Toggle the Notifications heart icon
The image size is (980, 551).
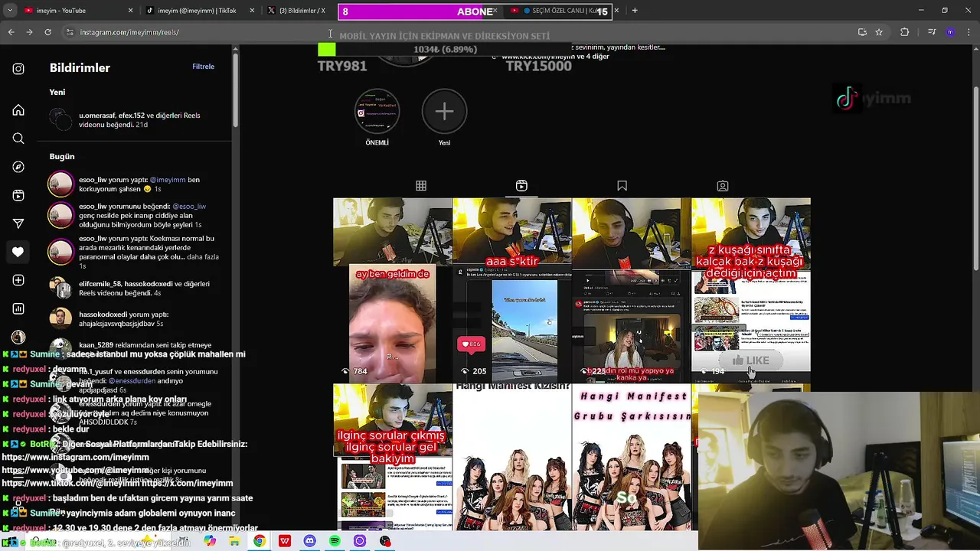pyautogui.click(x=18, y=252)
